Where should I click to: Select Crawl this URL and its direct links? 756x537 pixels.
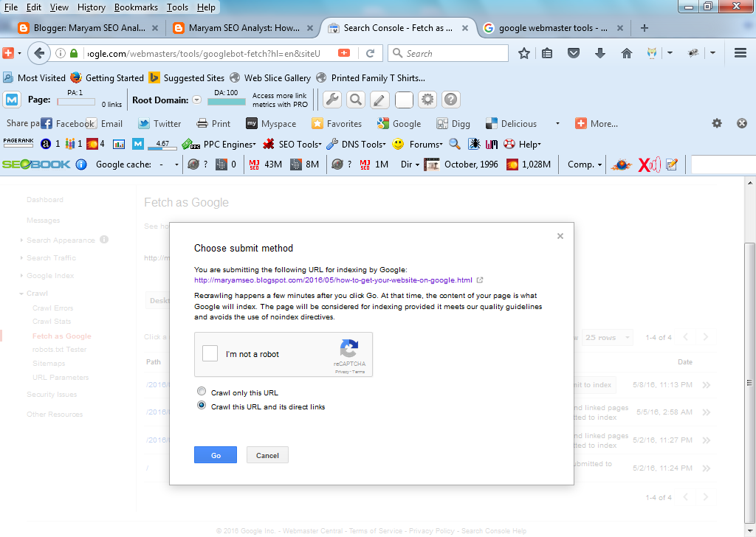(201, 405)
